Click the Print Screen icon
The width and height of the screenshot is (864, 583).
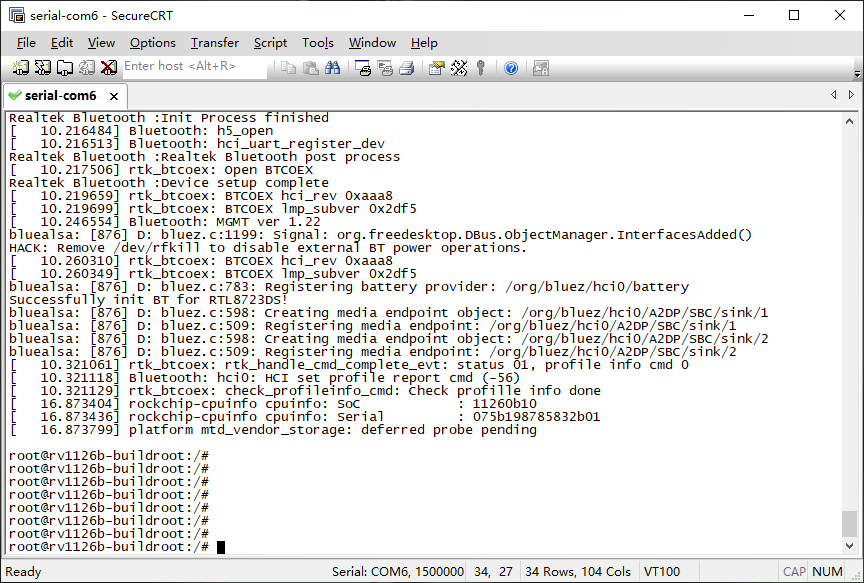(363, 68)
